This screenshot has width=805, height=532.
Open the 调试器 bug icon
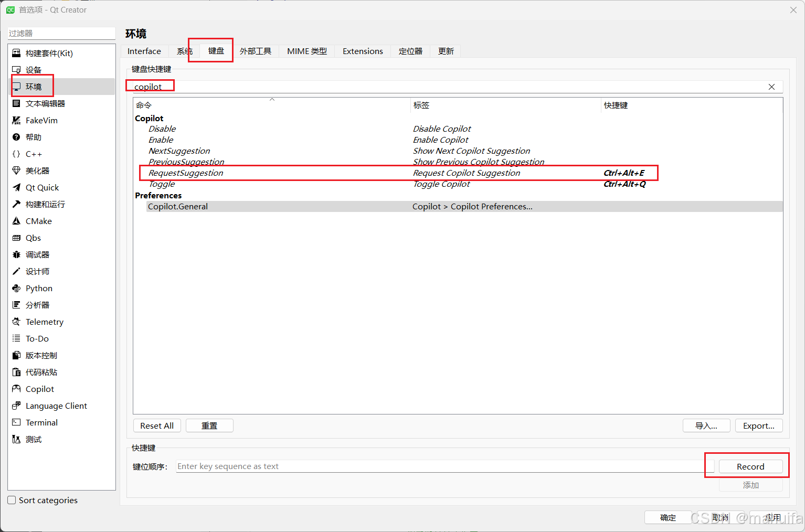point(16,254)
